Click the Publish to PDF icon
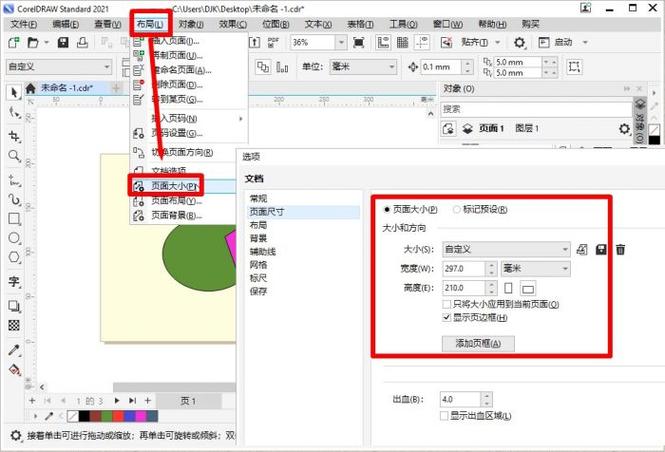665x452 pixels. pyautogui.click(x=274, y=42)
